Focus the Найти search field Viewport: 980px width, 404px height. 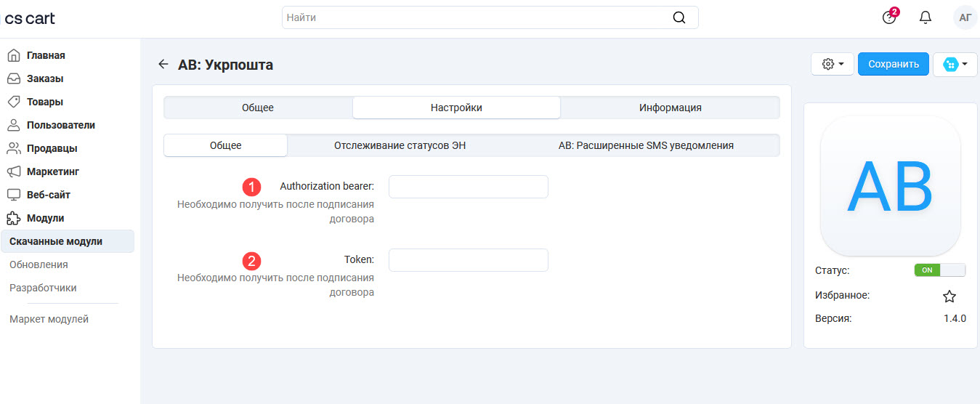click(490, 17)
